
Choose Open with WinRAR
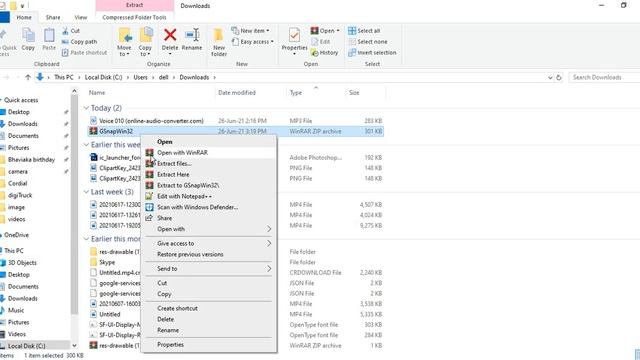[209, 152]
